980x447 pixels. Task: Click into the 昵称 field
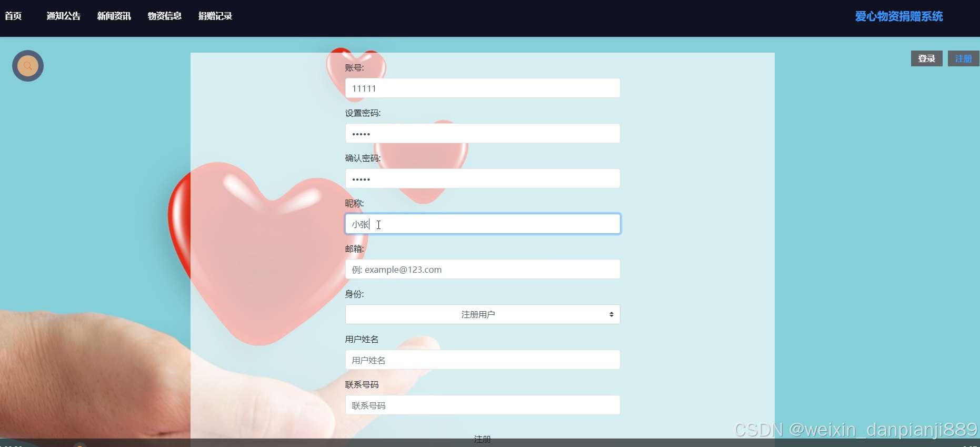483,224
